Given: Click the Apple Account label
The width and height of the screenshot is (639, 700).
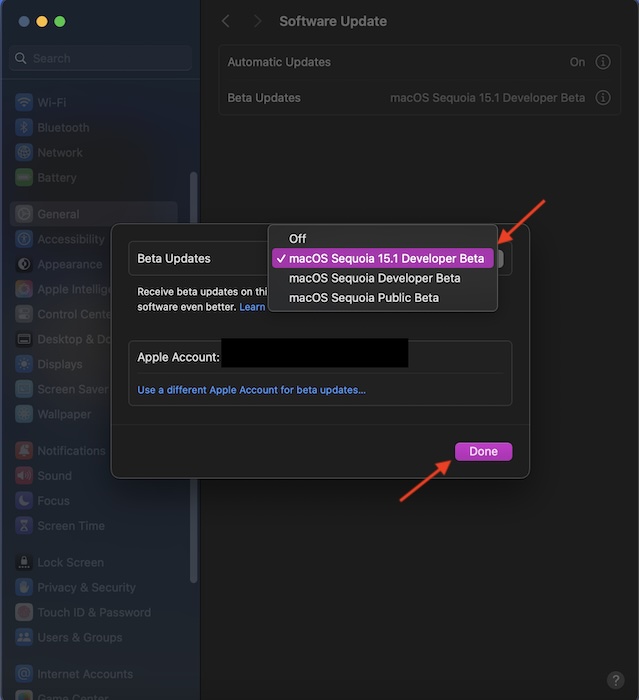Looking at the screenshot, I should pyautogui.click(x=178, y=357).
